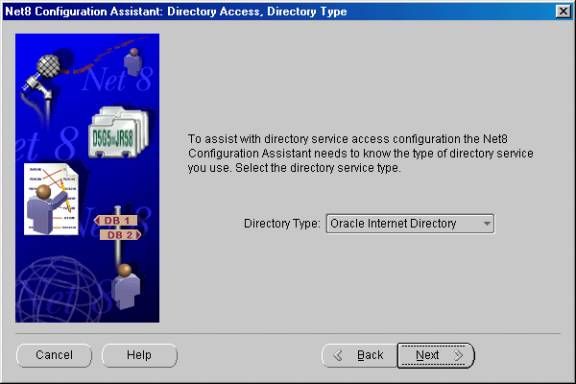The image size is (576, 384).
Task: Click the stacked folders D5G5 icon
Action: 118,133
